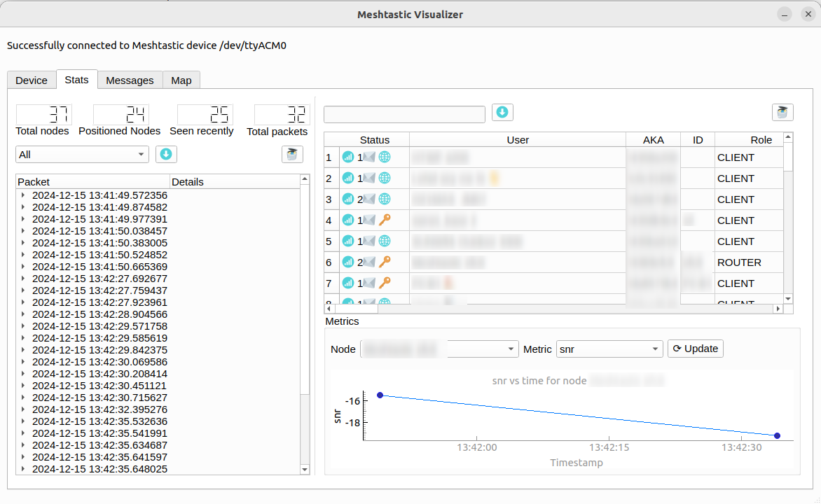Click key icon in node row 4
This screenshot has height=504, width=821.
[385, 220]
